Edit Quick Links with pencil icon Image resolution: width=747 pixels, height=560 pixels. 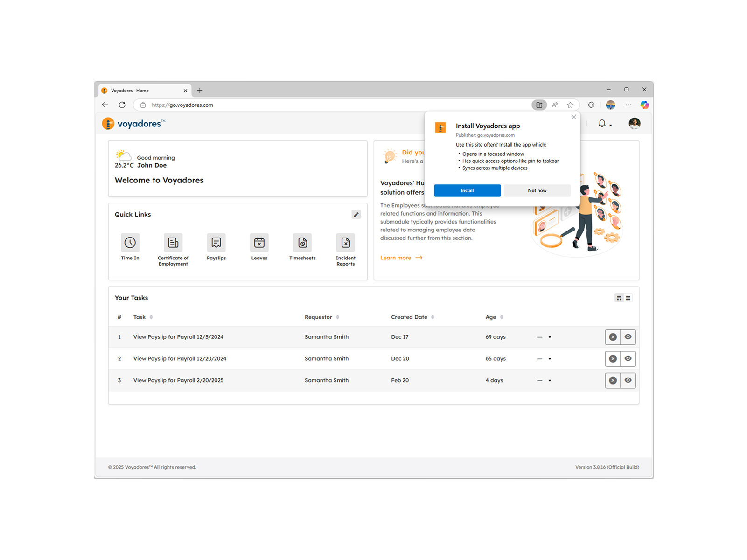click(356, 215)
